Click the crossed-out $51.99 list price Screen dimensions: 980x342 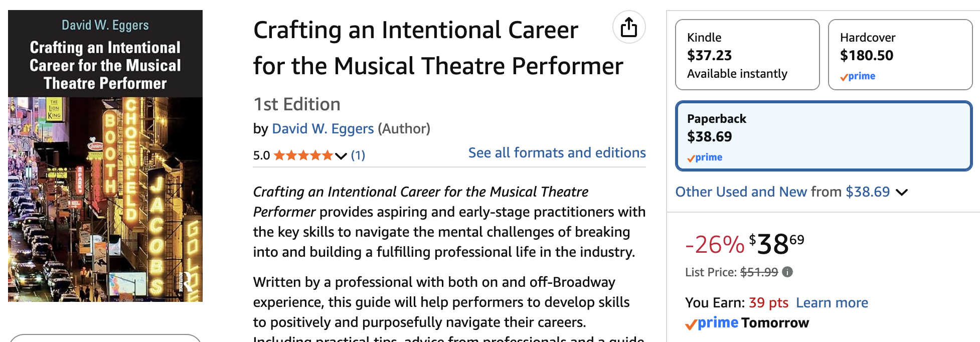(759, 272)
